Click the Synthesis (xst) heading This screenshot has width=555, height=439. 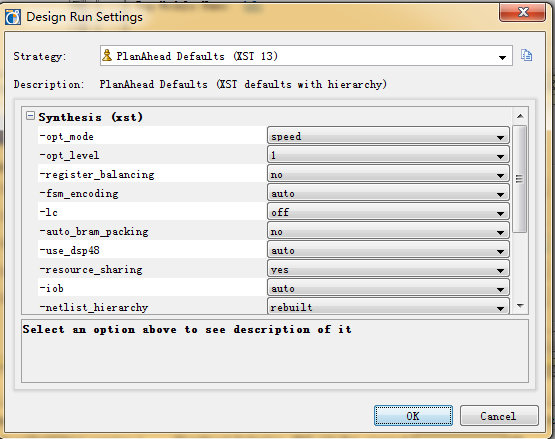(91, 117)
